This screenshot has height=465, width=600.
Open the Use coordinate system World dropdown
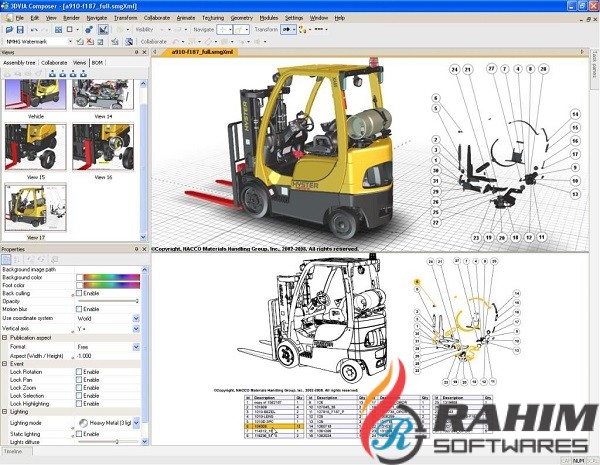(136, 318)
